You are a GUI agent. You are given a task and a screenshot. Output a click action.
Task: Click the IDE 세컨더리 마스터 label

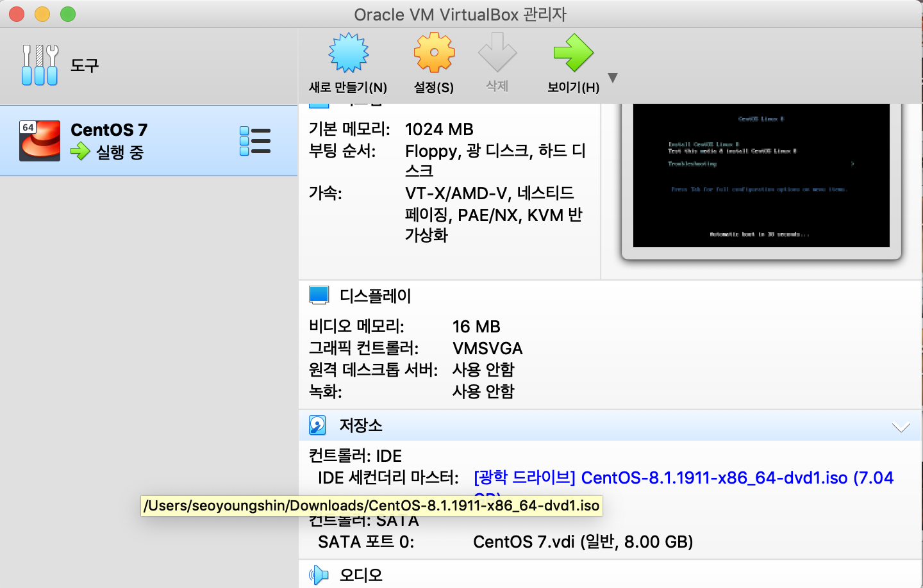pyautogui.click(x=388, y=478)
